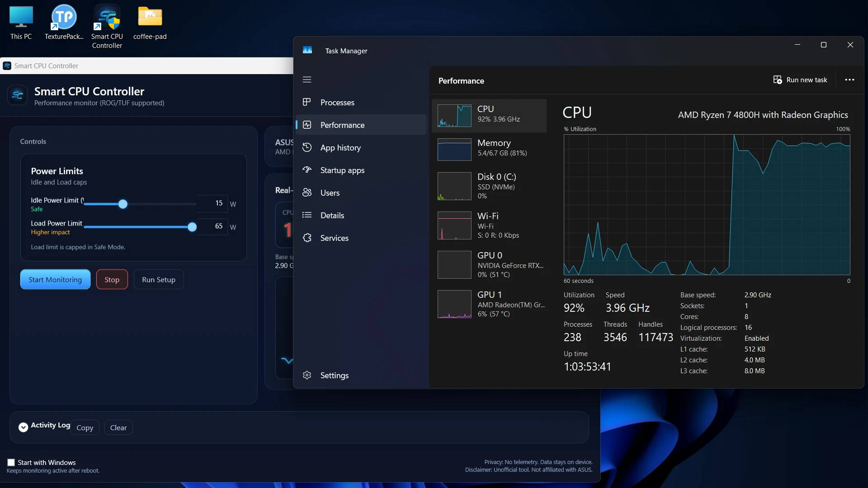Toggle Task Manager hamburger navigation menu

click(307, 80)
